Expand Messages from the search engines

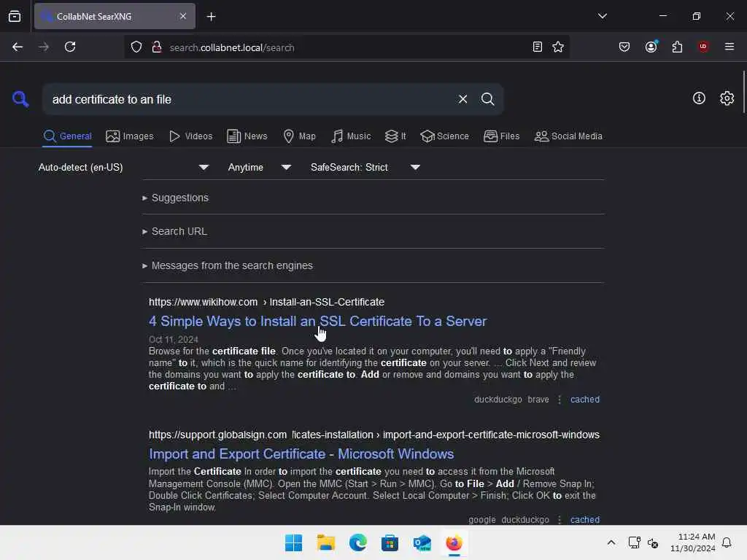point(228,265)
